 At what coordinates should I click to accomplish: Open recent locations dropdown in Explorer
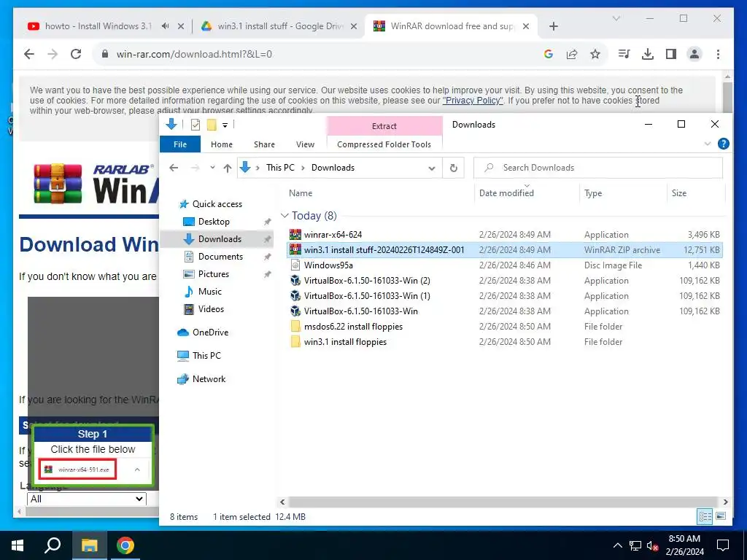212,168
